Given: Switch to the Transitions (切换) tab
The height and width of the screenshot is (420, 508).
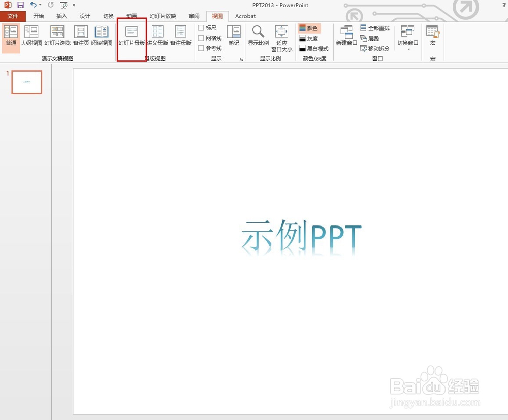Looking at the screenshot, I should [x=108, y=16].
